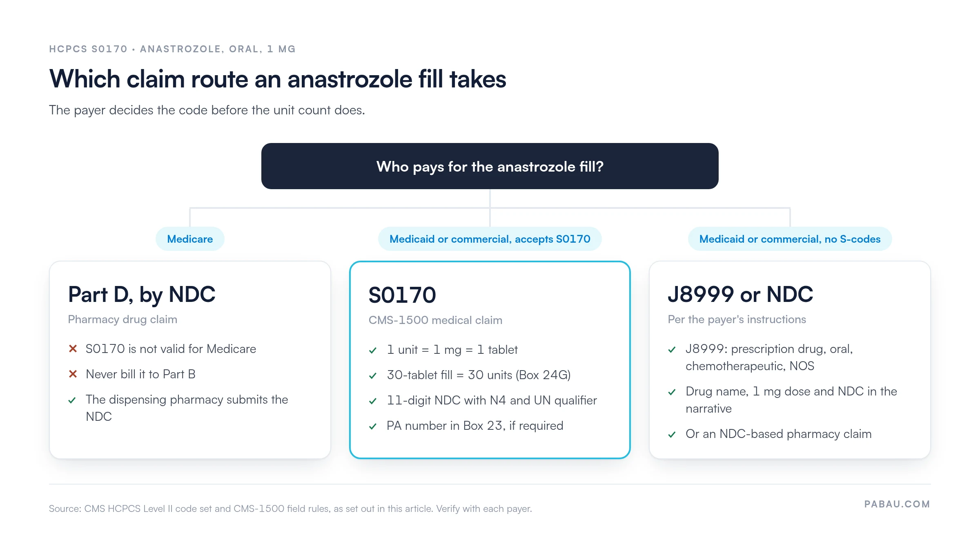980x554 pixels.
Task: Open the PABAU.COM link in the footer
Action: coord(897,504)
